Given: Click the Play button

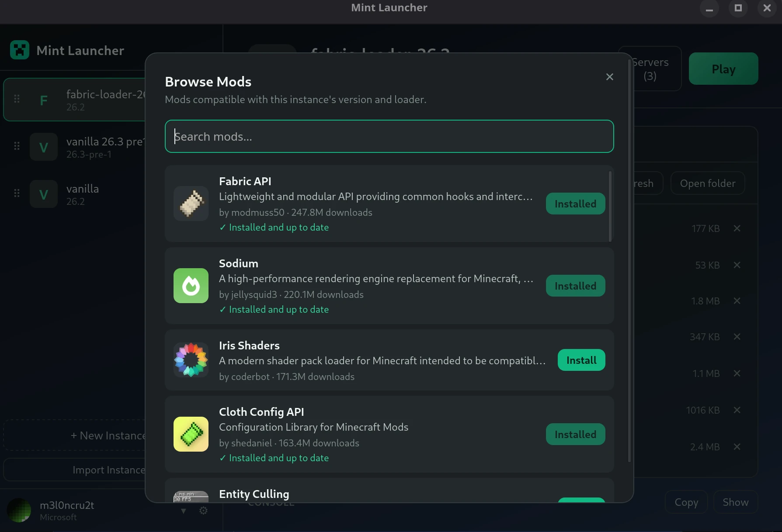Looking at the screenshot, I should [723, 69].
